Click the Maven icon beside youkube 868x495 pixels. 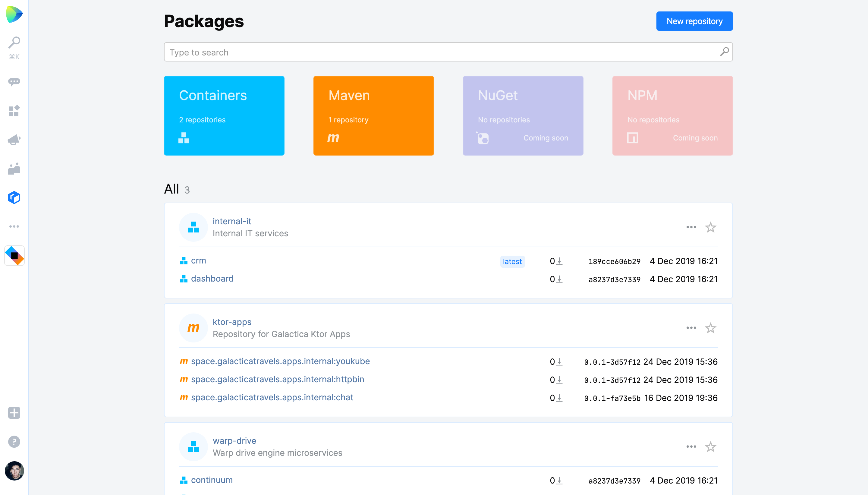[184, 361]
